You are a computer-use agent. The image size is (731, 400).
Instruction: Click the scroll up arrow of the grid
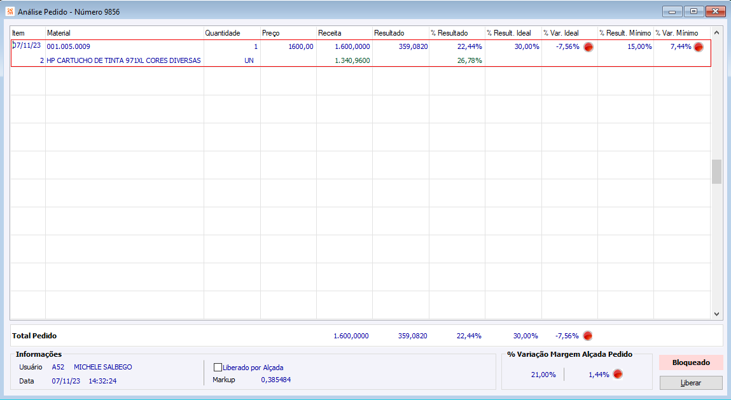click(x=717, y=33)
